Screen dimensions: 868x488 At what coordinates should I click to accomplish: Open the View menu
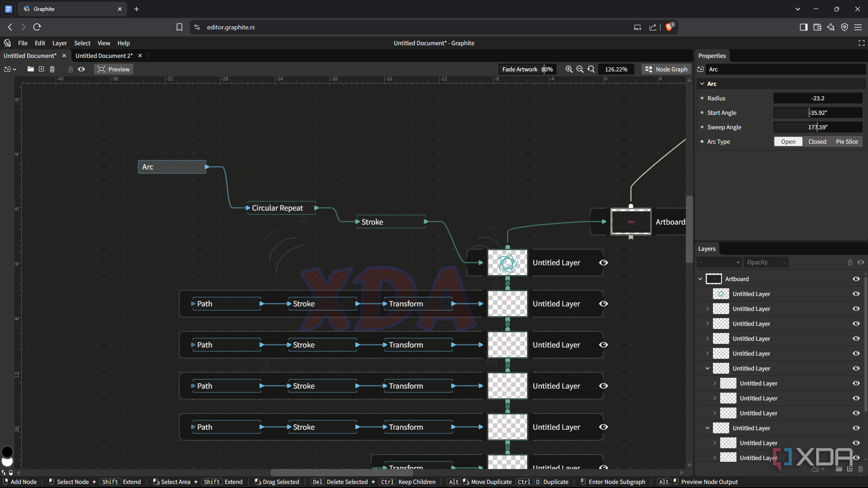104,43
